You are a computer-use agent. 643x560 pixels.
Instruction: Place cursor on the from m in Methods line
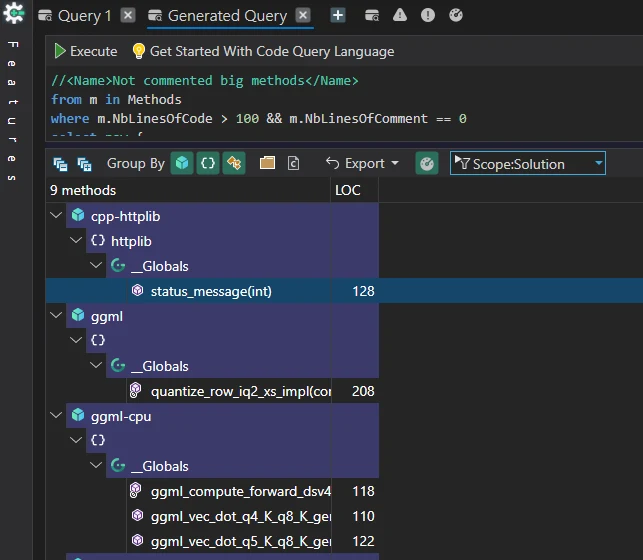pos(116,100)
